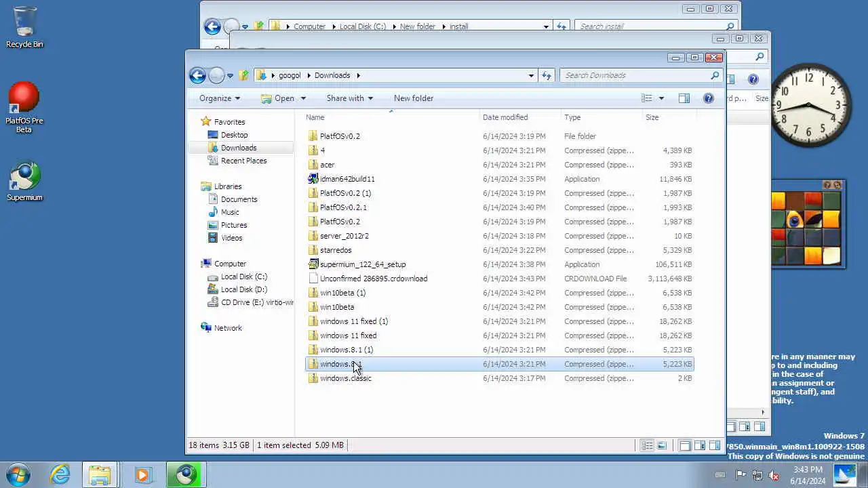The width and height of the screenshot is (868, 488).
Task: Expand the address bar history dropdown in Downloads
Action: (x=531, y=75)
